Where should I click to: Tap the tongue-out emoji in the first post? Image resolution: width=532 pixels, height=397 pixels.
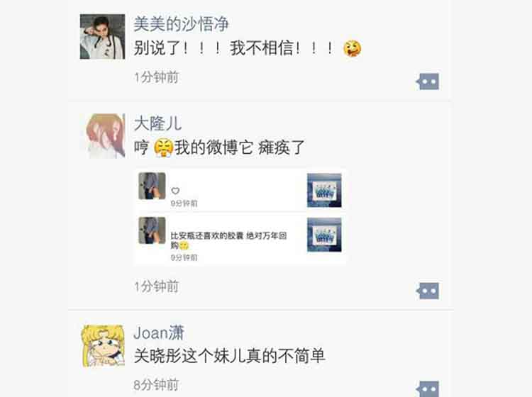[x=352, y=48]
